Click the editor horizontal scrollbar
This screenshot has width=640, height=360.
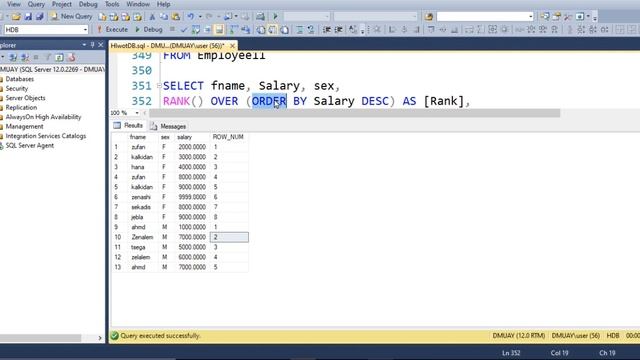354,113
